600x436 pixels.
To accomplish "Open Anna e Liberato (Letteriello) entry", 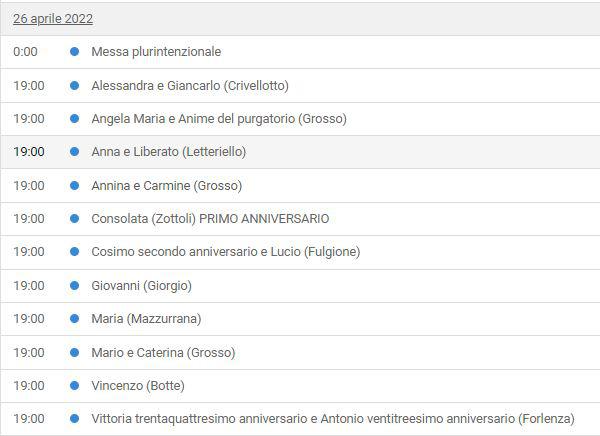I will coord(169,152).
